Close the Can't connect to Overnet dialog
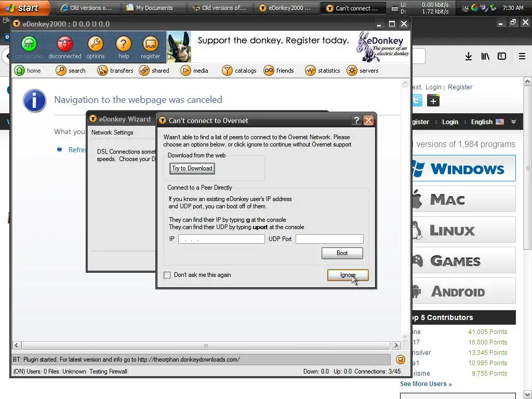Viewport: 532px width, 399px height. 368,120
